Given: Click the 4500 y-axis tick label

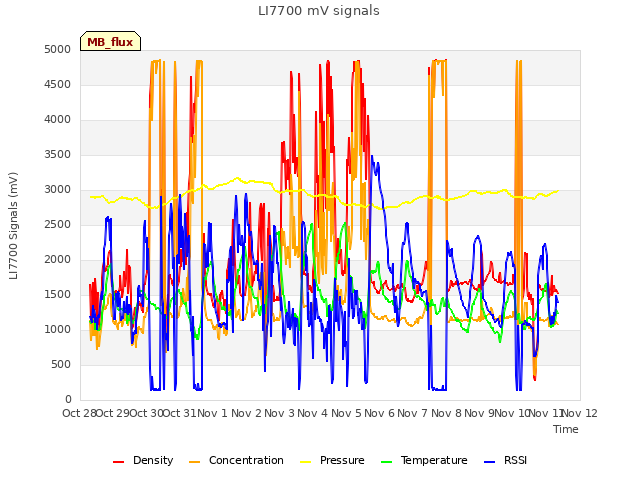Looking at the screenshot, I should tap(58, 84).
